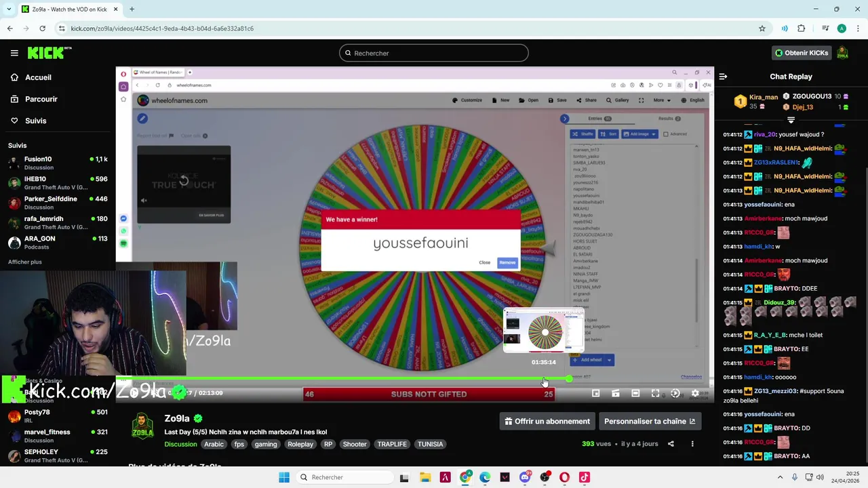The width and height of the screenshot is (868, 488).
Task: Open the Zo9la channel name link
Action: click(177, 418)
